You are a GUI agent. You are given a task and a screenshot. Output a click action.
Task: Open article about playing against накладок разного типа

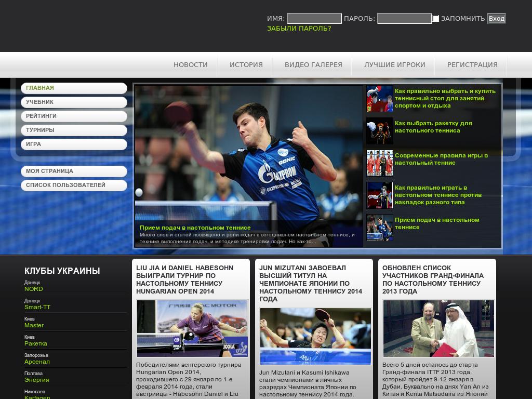pos(438,195)
